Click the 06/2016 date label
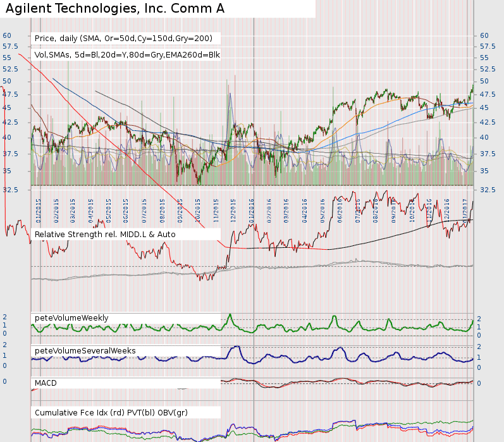 point(340,211)
